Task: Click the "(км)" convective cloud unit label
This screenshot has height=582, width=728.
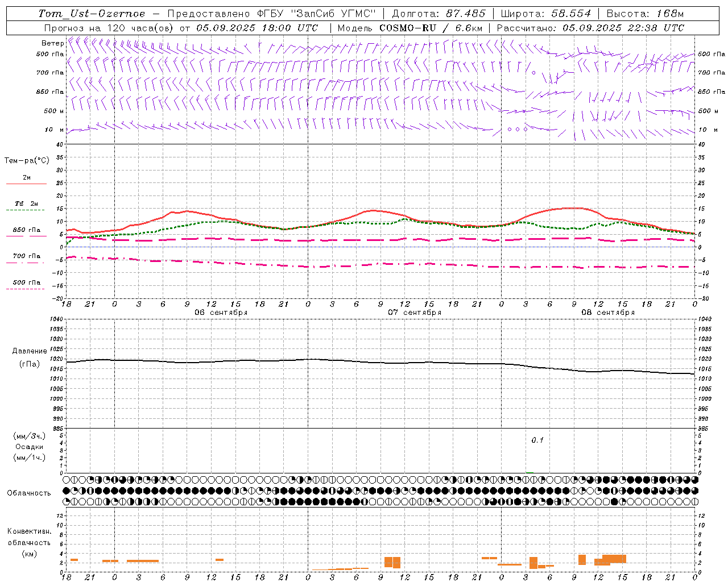Action: (30, 554)
